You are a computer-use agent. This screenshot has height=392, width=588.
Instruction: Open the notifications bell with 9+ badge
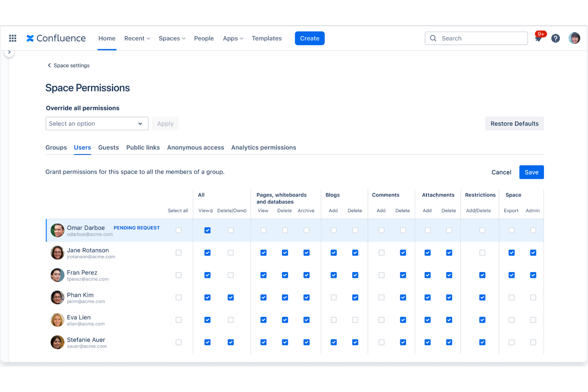(x=538, y=38)
